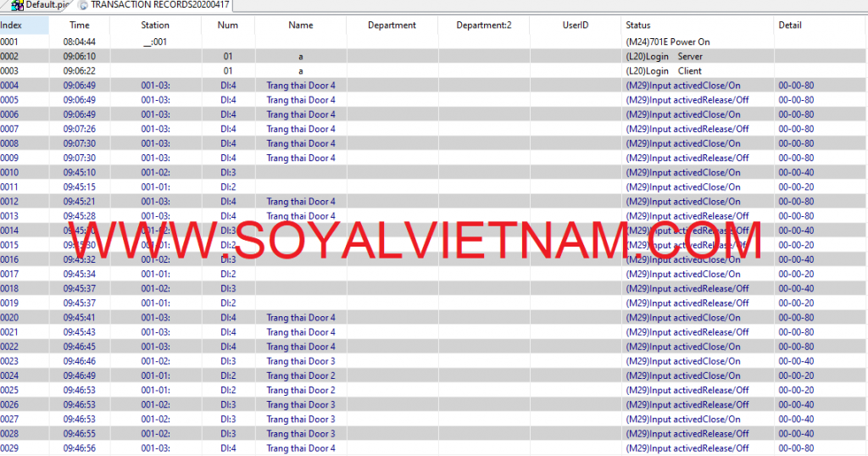Click the UserID column header

tap(575, 25)
